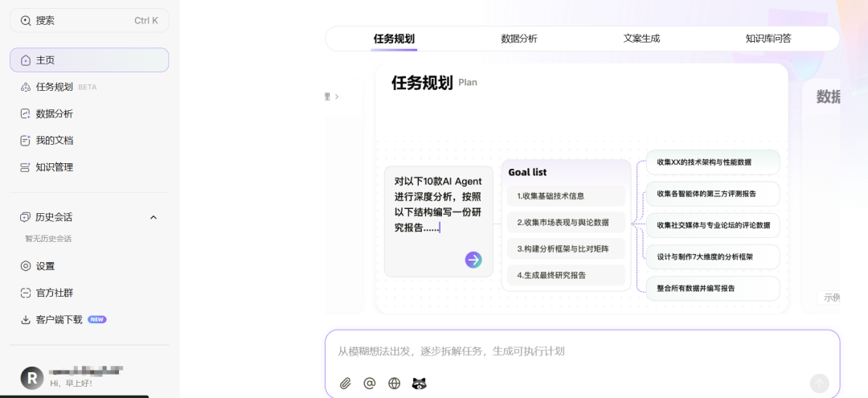Click the 暂无历史会话 text

[x=48, y=239]
